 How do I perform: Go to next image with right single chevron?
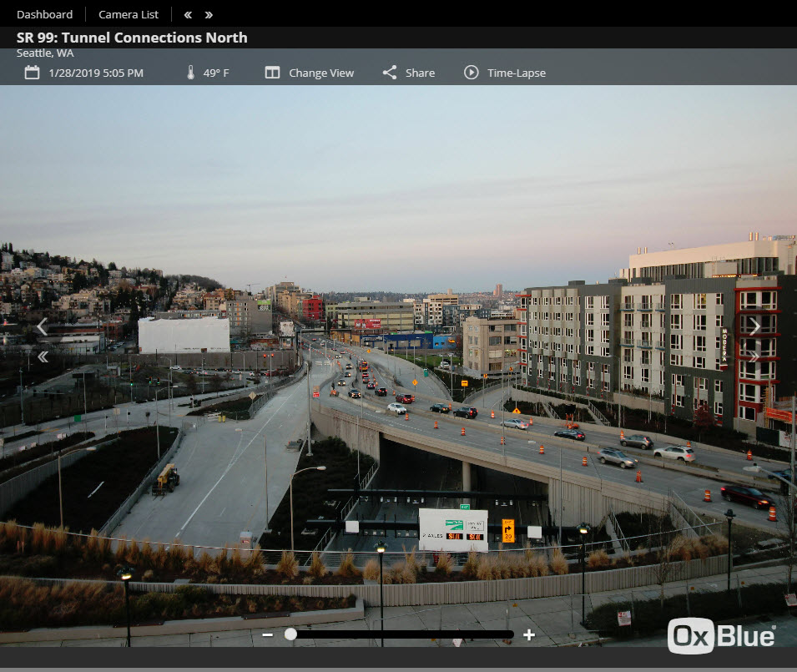tap(754, 327)
